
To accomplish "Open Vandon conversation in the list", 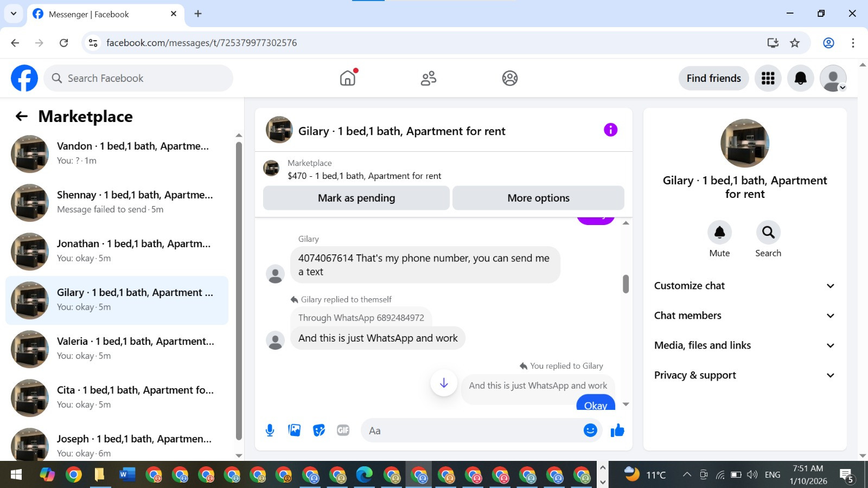I will click(x=117, y=154).
